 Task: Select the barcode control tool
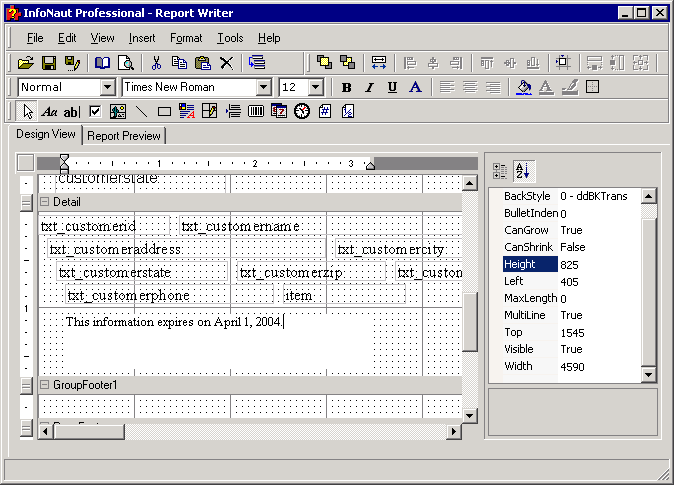point(255,111)
